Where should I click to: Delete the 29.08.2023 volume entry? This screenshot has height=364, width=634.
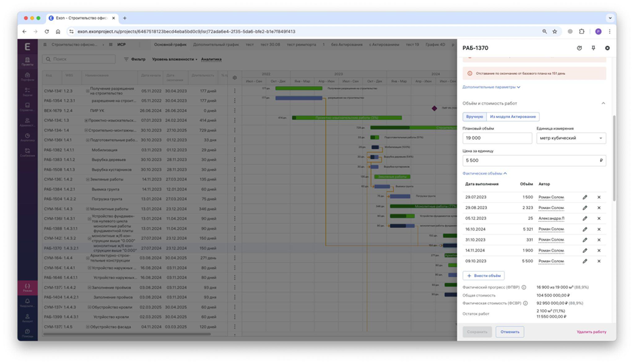click(599, 208)
